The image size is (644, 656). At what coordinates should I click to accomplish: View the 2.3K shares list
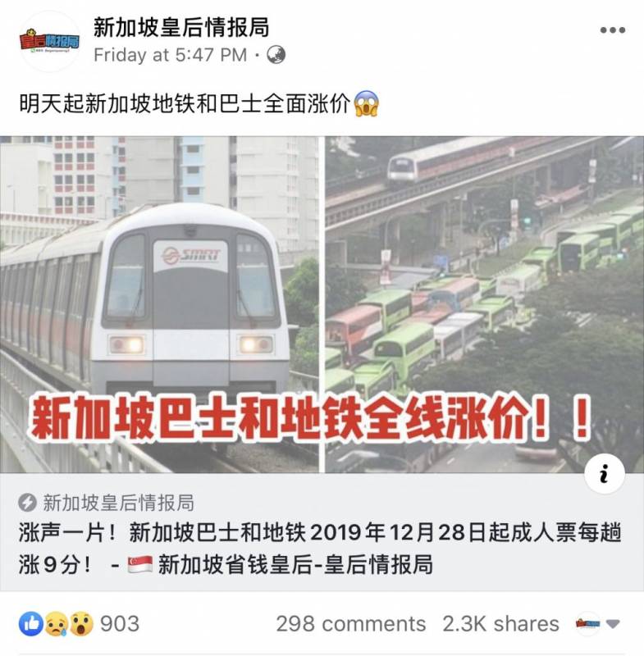tap(500, 624)
